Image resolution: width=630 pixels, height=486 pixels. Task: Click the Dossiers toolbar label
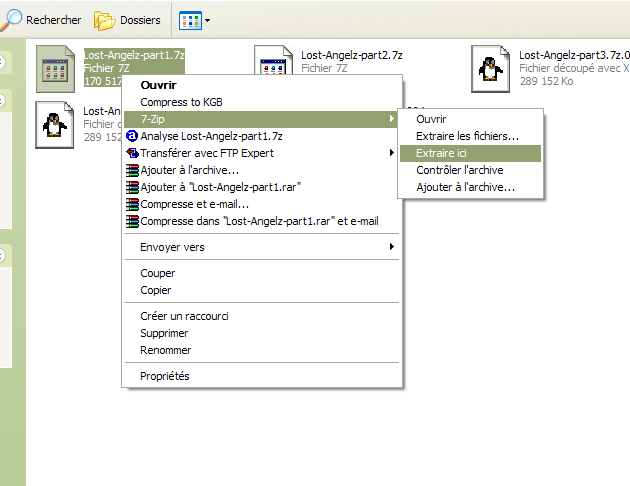coord(140,20)
